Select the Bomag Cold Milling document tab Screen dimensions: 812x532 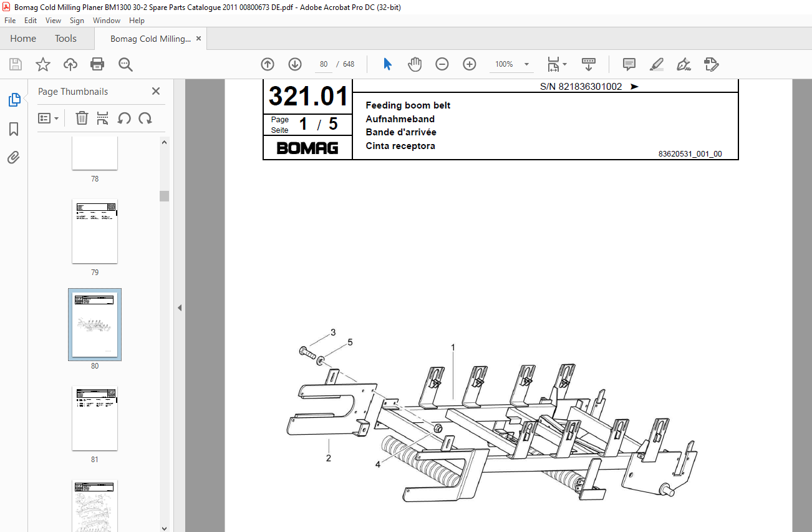(150, 39)
